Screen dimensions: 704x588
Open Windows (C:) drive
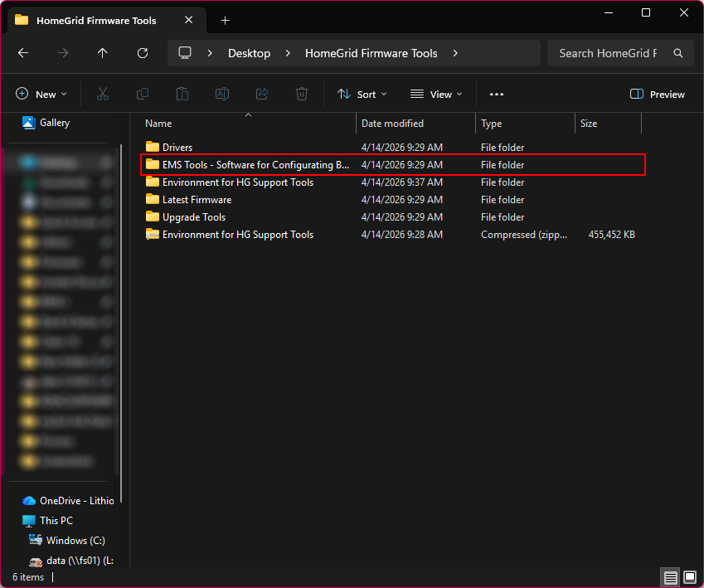(67, 541)
